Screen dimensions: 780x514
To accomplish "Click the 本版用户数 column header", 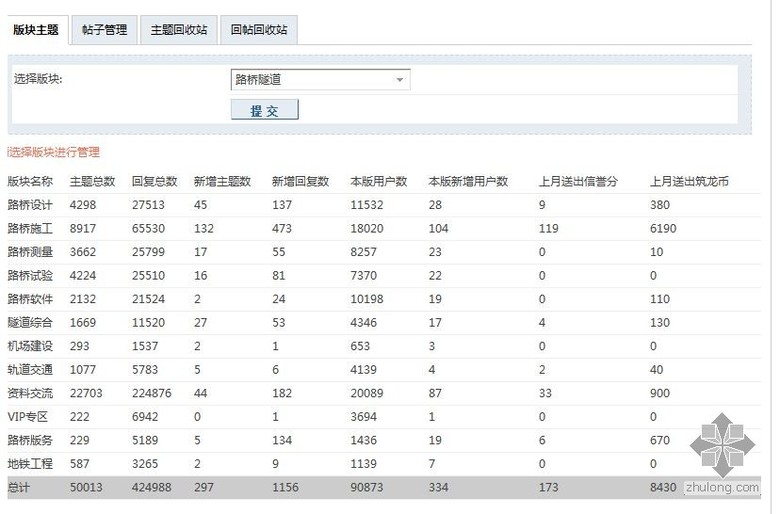I will tap(378, 181).
